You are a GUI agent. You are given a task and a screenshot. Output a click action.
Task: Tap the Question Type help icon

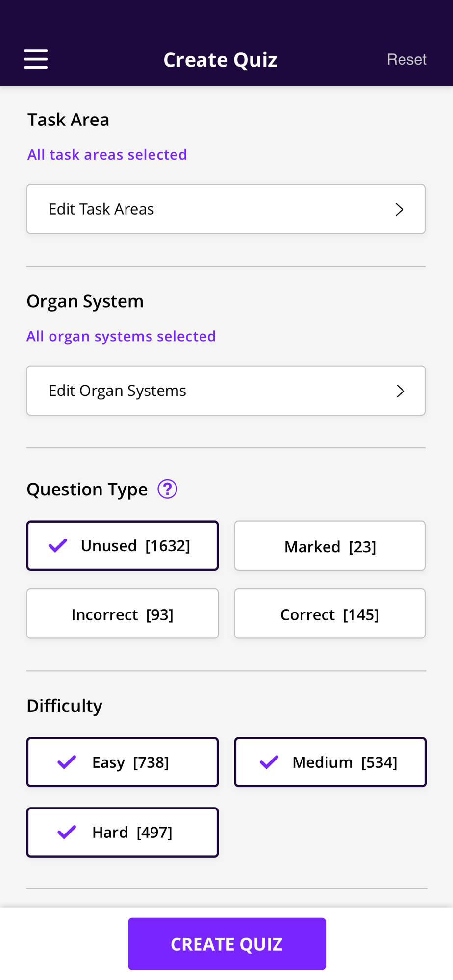pyautogui.click(x=167, y=489)
